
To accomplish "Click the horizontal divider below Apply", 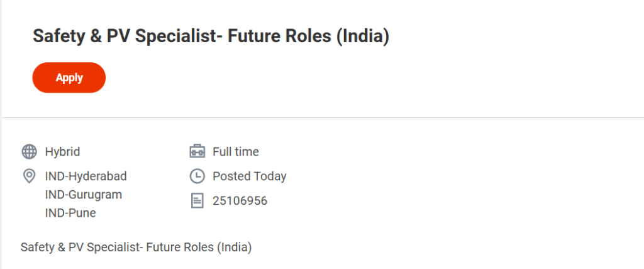I will pyautogui.click(x=322, y=117).
